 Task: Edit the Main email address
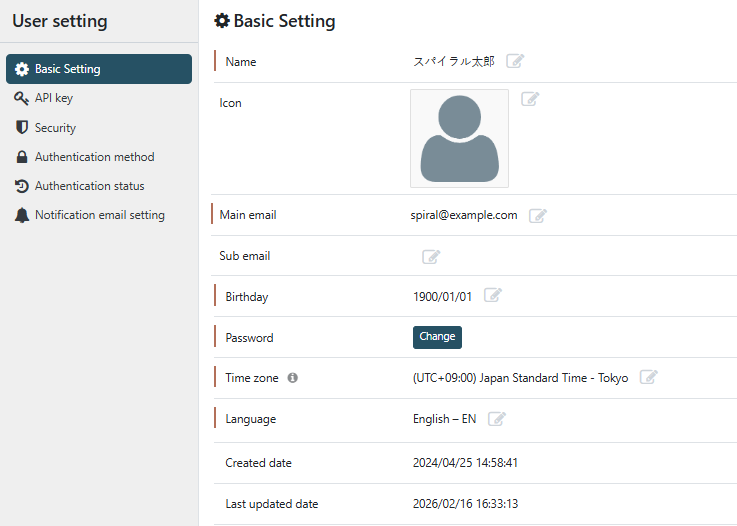(x=538, y=215)
